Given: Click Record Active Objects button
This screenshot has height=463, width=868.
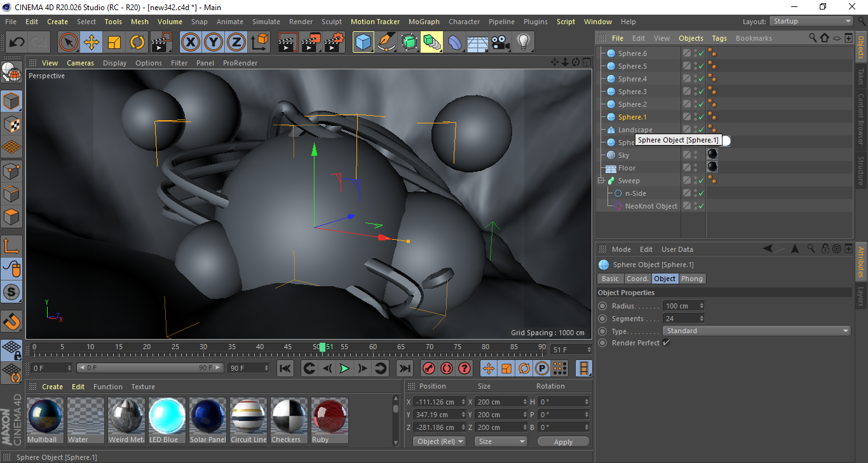Looking at the screenshot, I should [429, 368].
